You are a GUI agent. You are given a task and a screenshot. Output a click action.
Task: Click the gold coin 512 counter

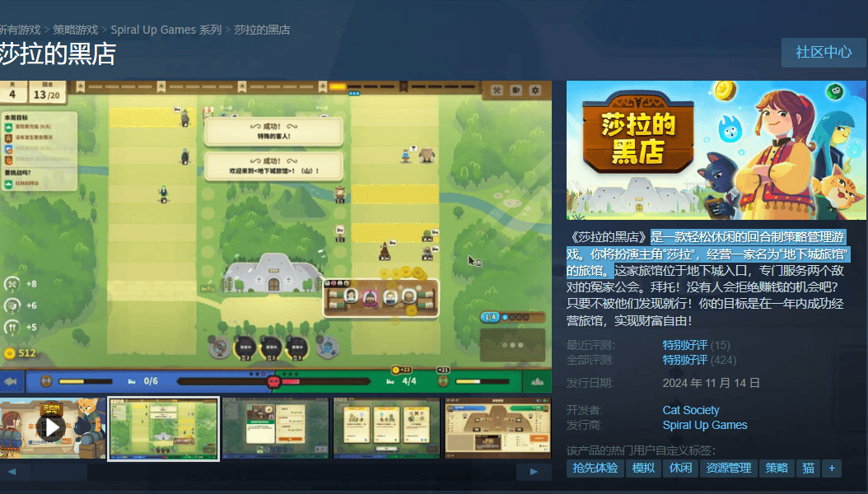[x=20, y=353]
